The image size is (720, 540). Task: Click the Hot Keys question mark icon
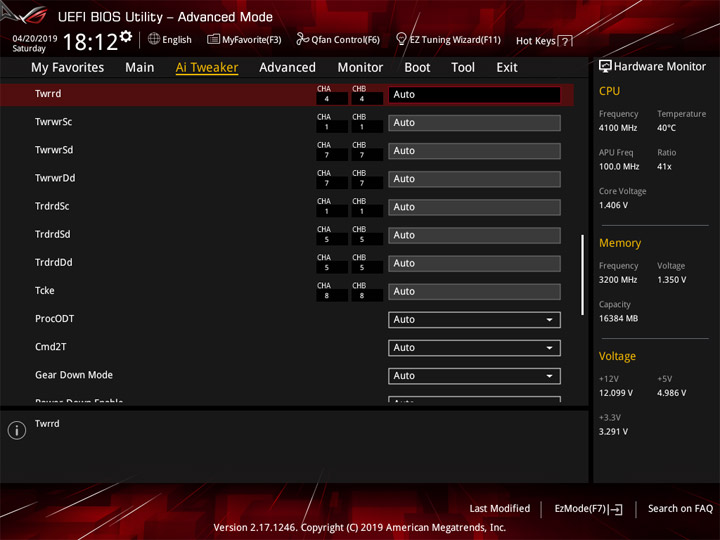click(565, 41)
